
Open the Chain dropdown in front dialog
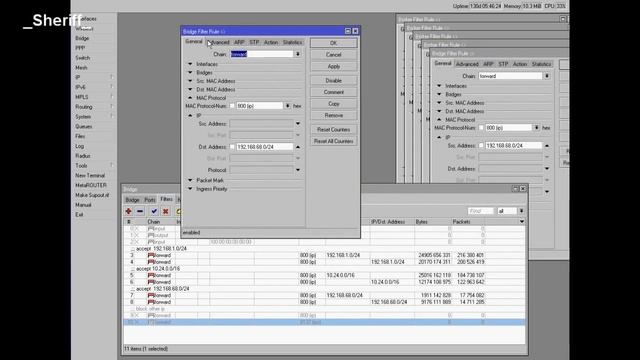point(298,54)
